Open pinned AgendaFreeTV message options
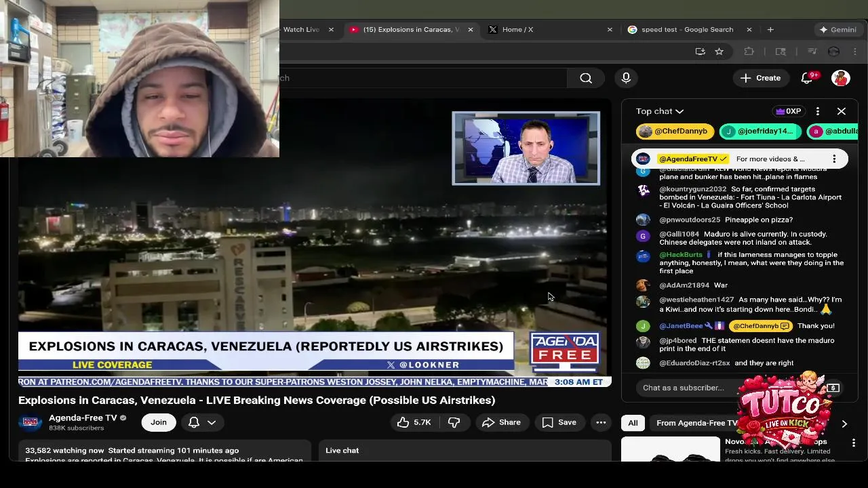Image resolution: width=868 pixels, height=488 pixels. pyautogui.click(x=834, y=159)
